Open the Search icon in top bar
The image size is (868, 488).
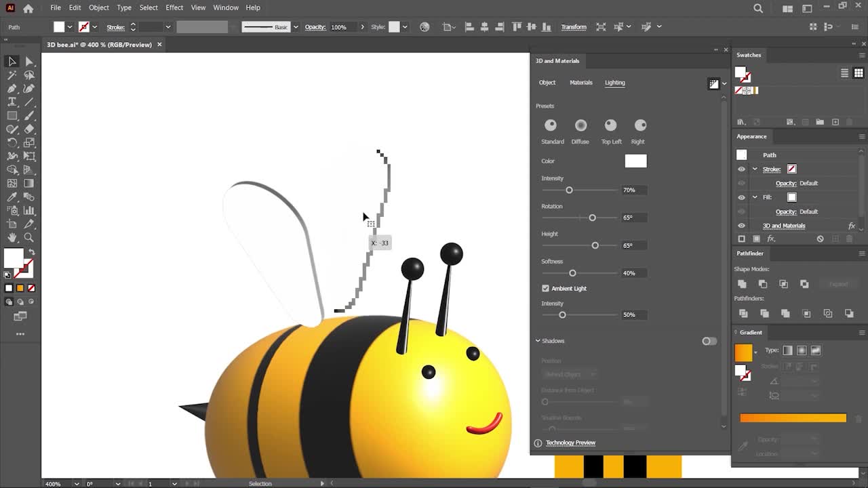point(758,8)
